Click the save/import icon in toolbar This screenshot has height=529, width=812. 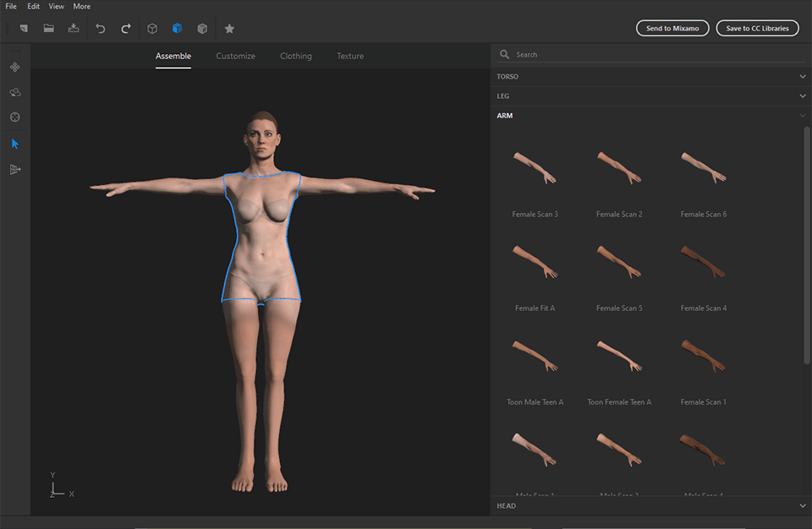pyautogui.click(x=74, y=28)
